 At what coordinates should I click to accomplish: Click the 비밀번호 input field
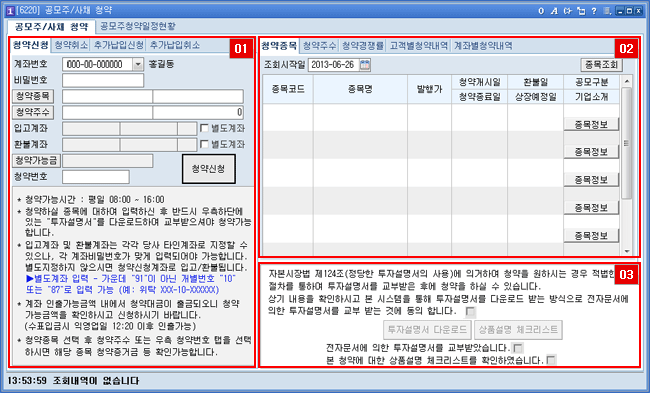point(103,80)
